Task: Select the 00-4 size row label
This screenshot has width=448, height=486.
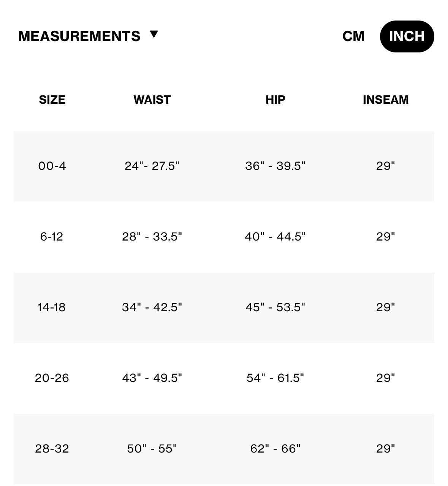Action: (x=52, y=166)
